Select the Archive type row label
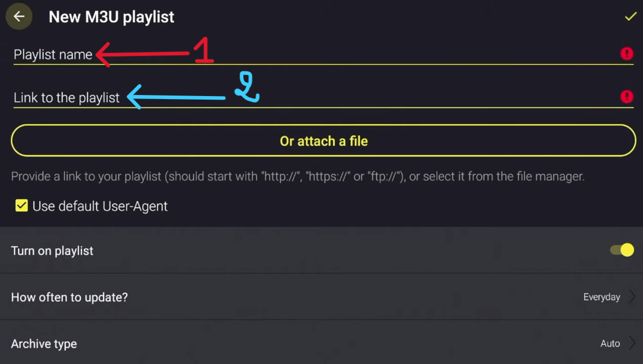643x364 pixels. click(44, 344)
